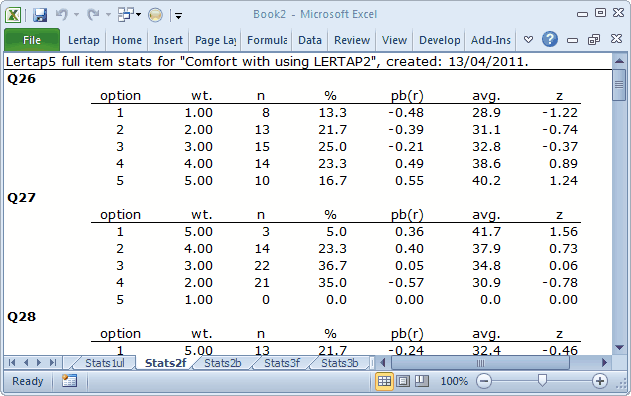Click the Q27 percentage value 36.7

tap(332, 266)
